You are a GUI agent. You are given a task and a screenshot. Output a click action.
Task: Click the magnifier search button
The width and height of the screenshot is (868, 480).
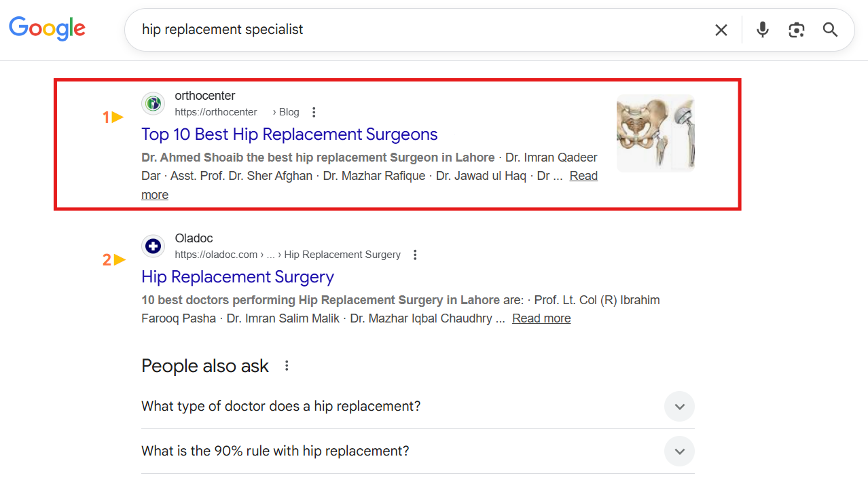tap(830, 30)
